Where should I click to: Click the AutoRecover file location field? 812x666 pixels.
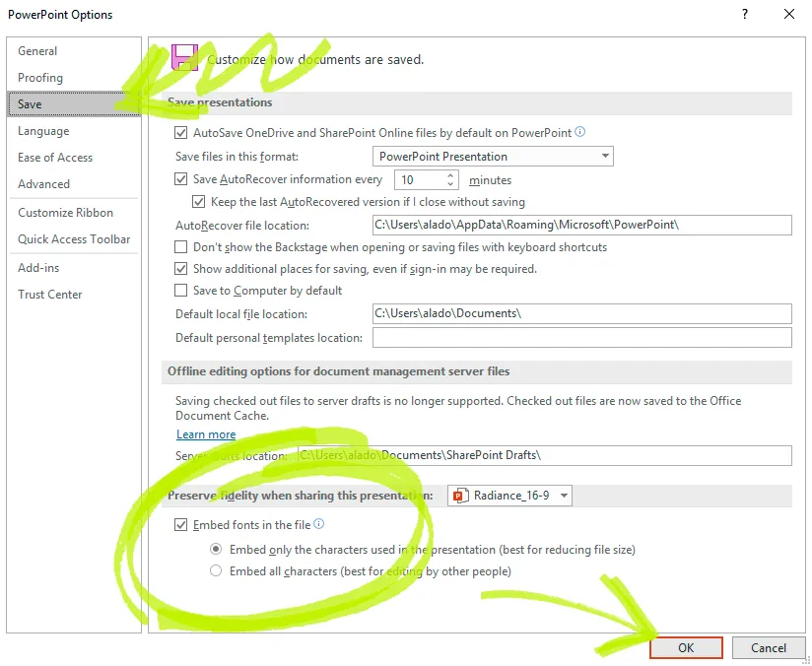click(582, 225)
